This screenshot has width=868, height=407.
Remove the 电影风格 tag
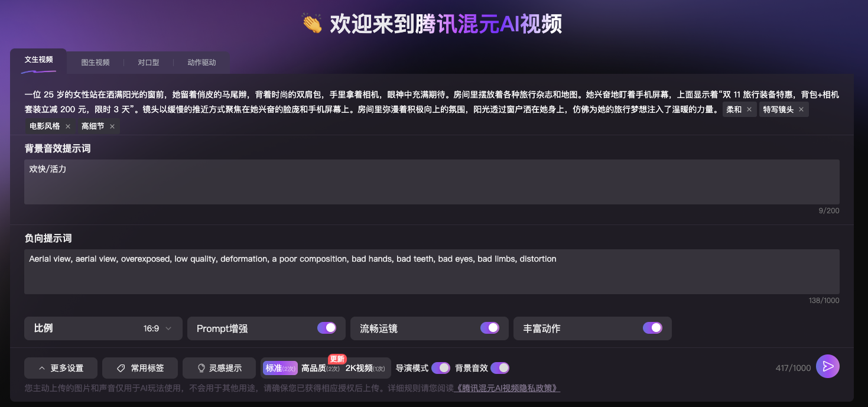coord(68,126)
